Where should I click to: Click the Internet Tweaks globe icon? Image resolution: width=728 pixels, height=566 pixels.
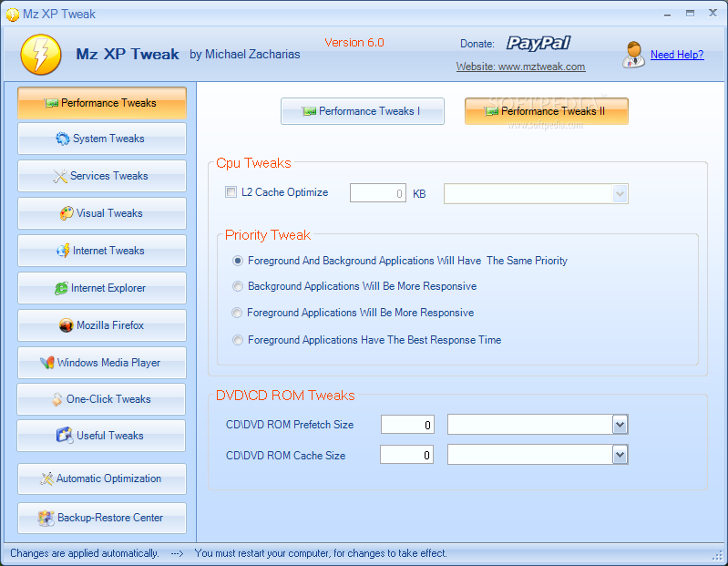pos(63,251)
